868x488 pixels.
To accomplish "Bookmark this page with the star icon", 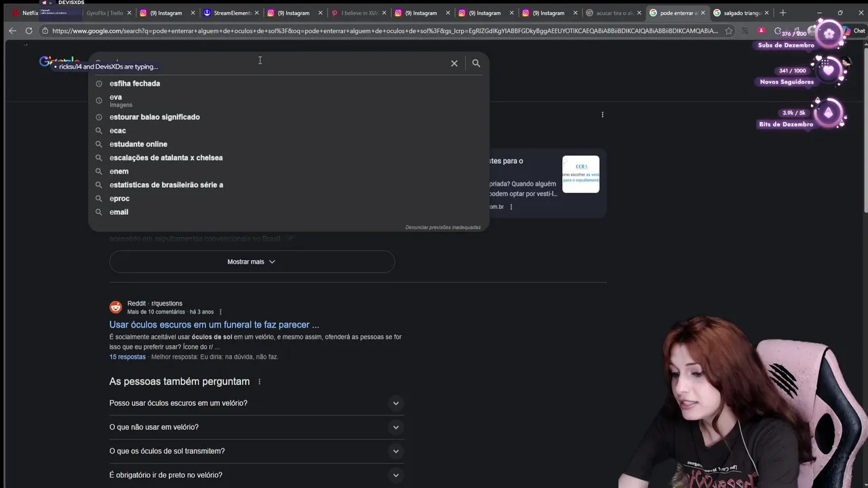I will [728, 30].
